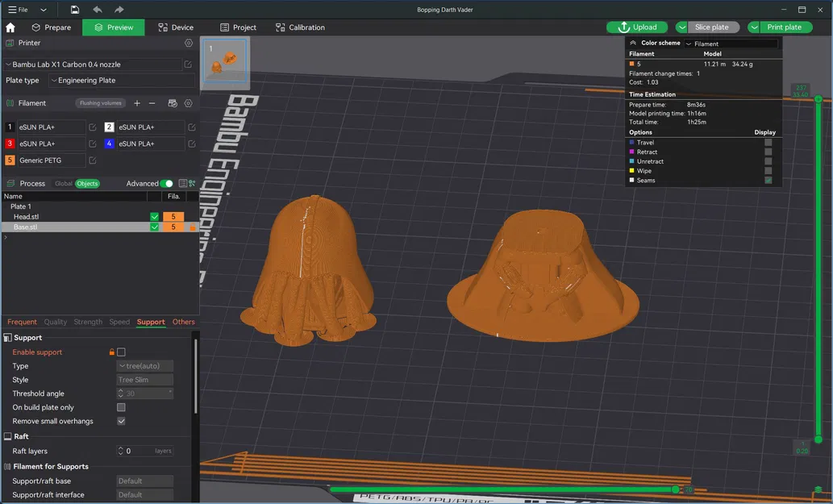
Task: Click the redo arrow icon
Action: [119, 10]
